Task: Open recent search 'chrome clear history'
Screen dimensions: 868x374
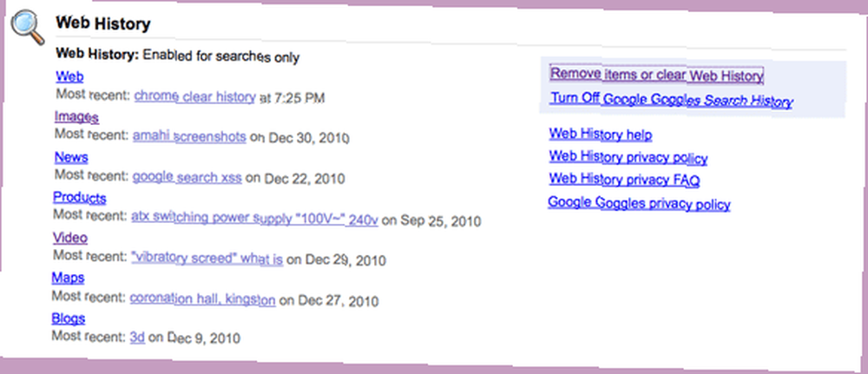Action: pos(194,97)
